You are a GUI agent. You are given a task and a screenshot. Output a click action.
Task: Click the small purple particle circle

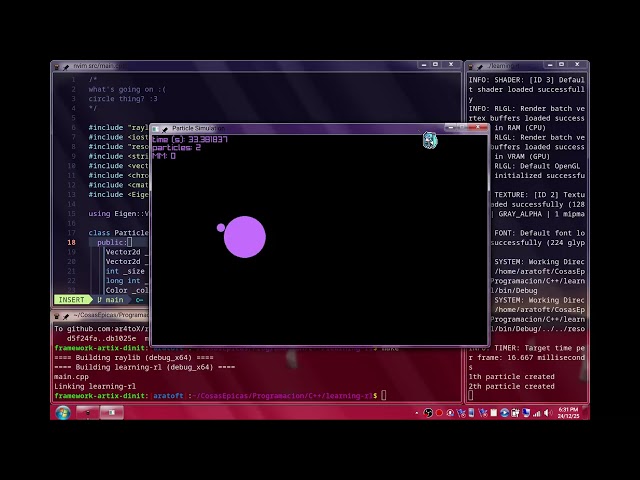[221, 228]
